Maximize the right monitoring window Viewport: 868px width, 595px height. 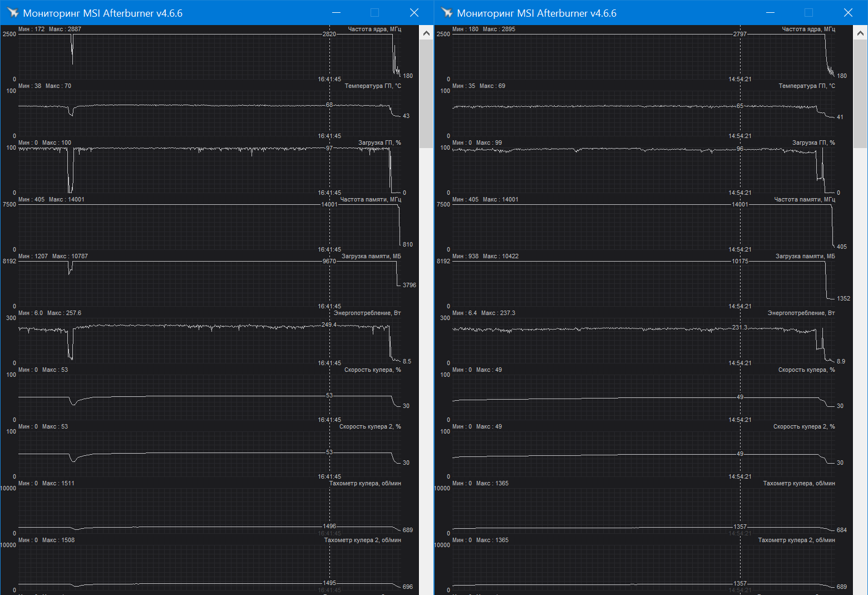click(808, 13)
